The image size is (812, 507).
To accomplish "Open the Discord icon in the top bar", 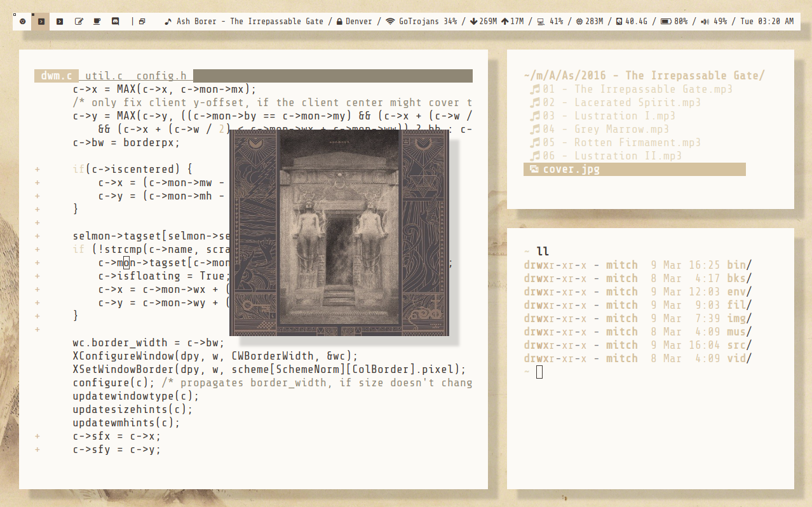I will coord(115,21).
